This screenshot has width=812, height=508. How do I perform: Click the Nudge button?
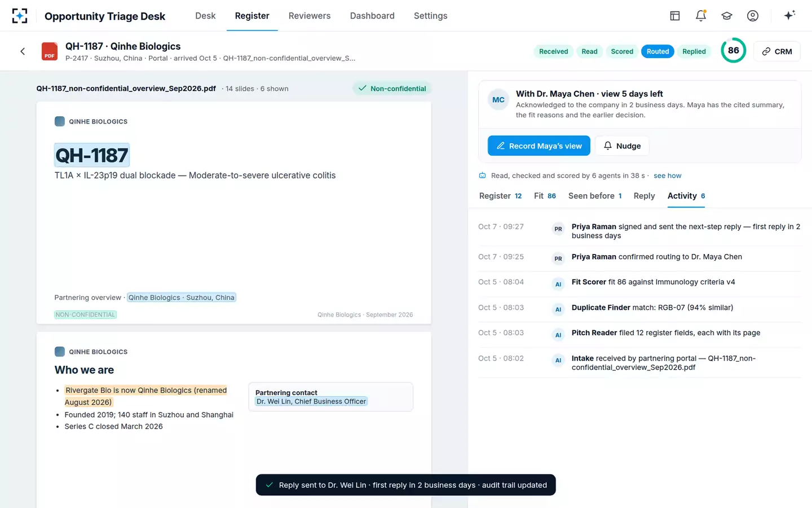(x=622, y=146)
